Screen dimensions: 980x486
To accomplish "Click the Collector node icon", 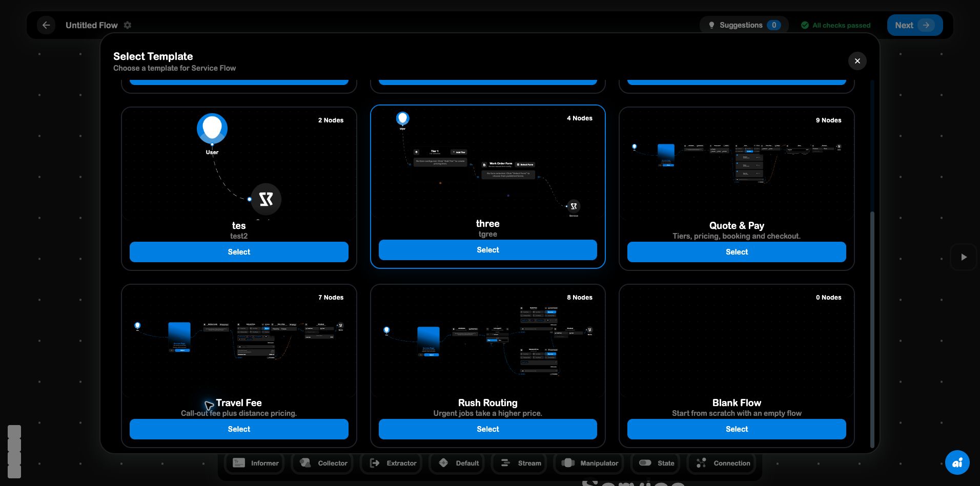I will (305, 463).
